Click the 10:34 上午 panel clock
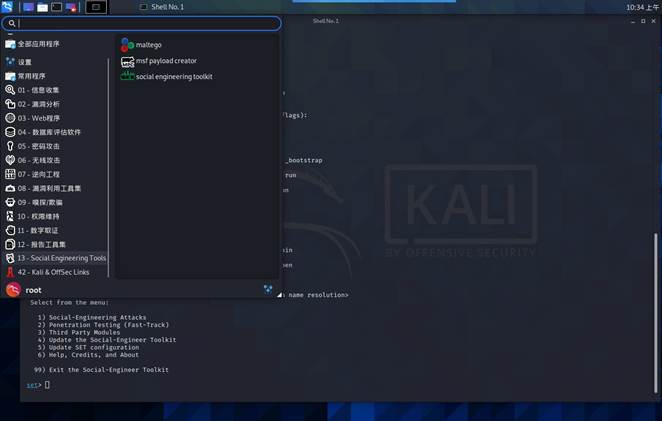Screen dimensions: 662x421 point(642,7)
